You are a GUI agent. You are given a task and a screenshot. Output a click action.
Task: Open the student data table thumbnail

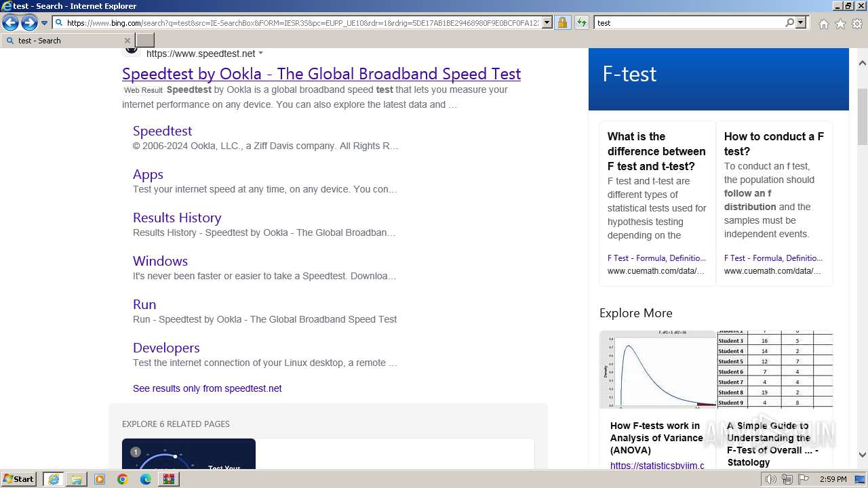774,369
